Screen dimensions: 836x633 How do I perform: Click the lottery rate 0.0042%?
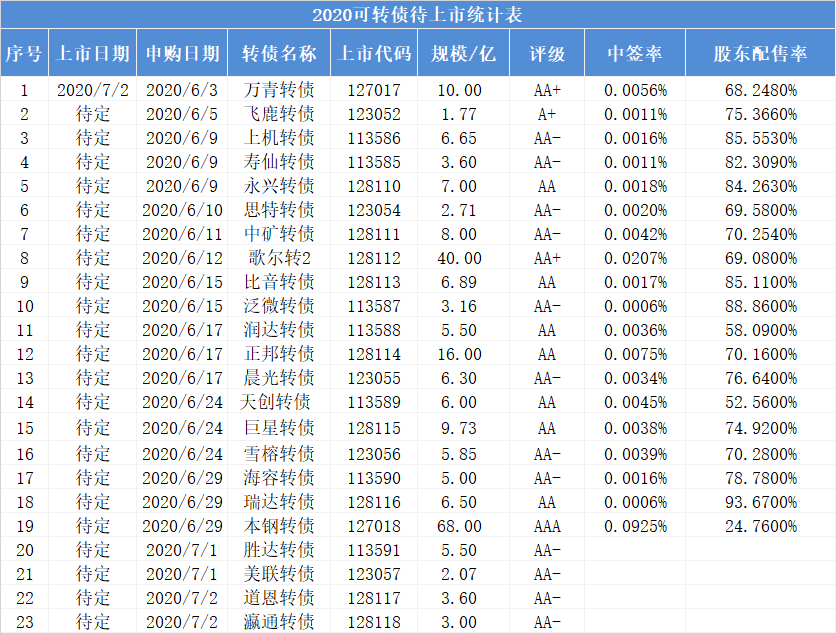coord(635,234)
